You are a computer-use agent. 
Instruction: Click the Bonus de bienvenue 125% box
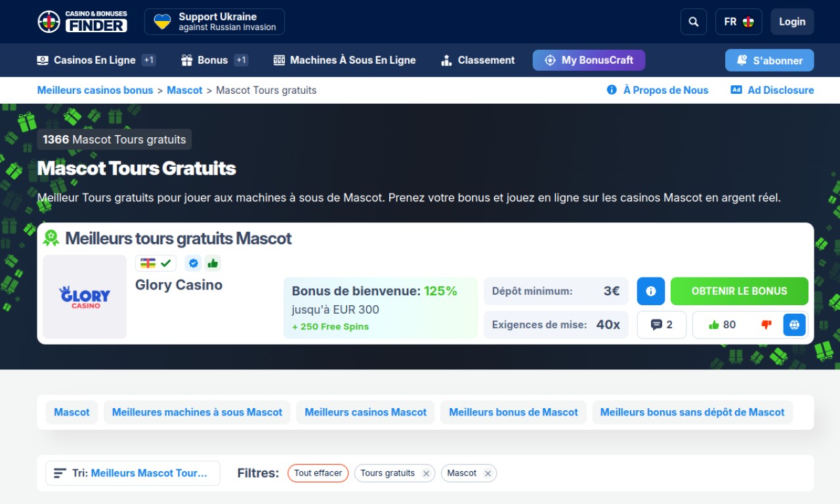381,308
